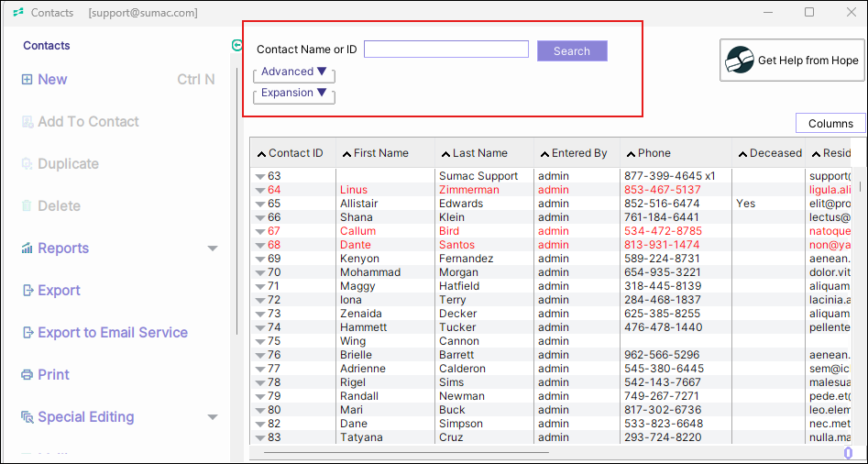Image resolution: width=868 pixels, height=464 pixels.
Task: Focus the Contact Name or ID field
Action: click(x=445, y=50)
